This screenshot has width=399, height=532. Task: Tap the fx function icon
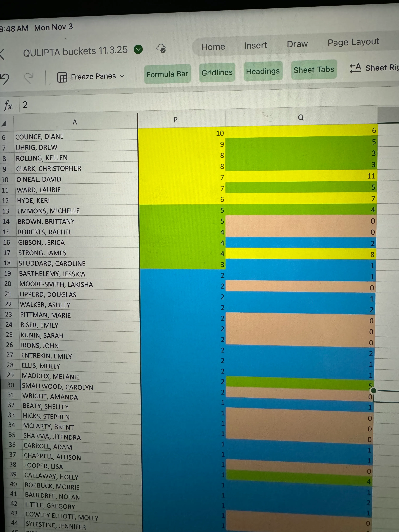pos(8,106)
